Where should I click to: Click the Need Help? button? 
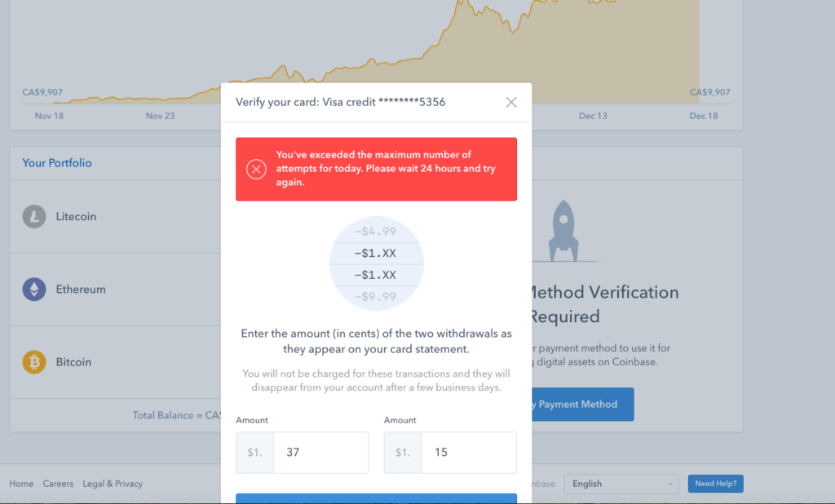[715, 484]
